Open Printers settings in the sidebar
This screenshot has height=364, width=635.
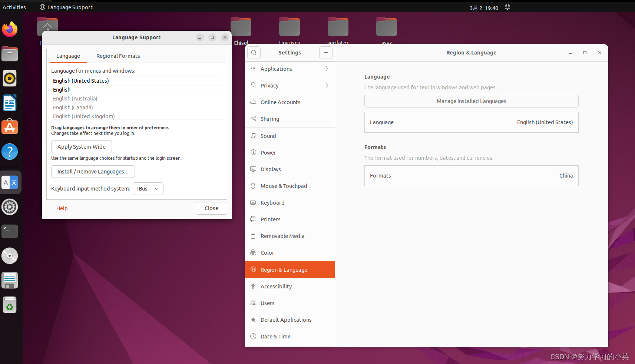click(270, 219)
